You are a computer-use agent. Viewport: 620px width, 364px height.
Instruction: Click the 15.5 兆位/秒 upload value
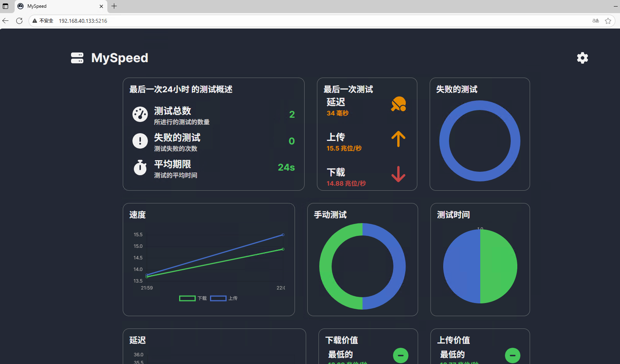coord(344,148)
